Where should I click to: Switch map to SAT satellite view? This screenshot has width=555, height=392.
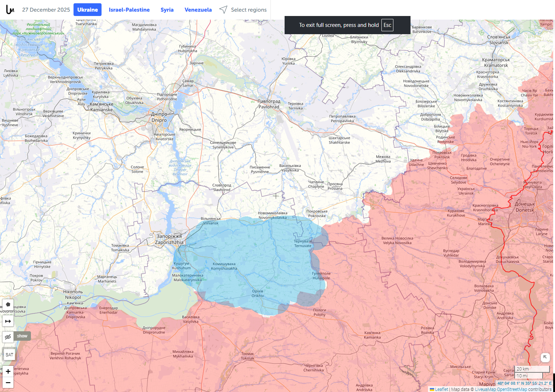(x=9, y=355)
